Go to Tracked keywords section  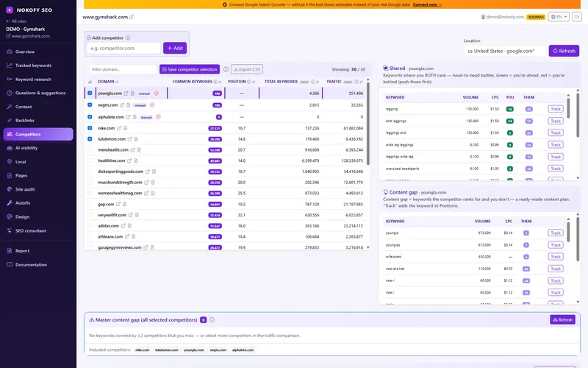point(38,66)
